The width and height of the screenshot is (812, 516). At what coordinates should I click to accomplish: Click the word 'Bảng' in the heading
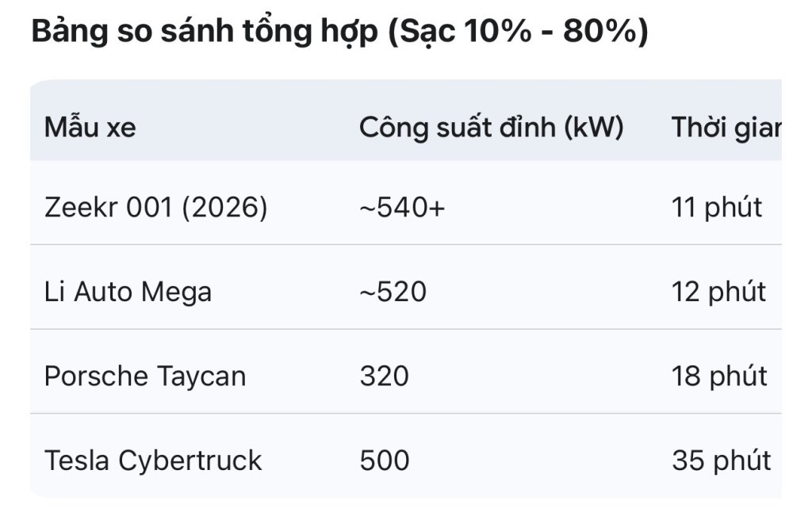click(70, 32)
